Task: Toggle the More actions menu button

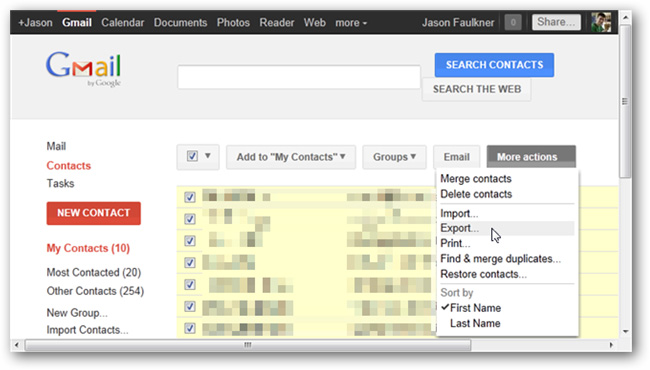Action: pyautogui.click(x=531, y=157)
